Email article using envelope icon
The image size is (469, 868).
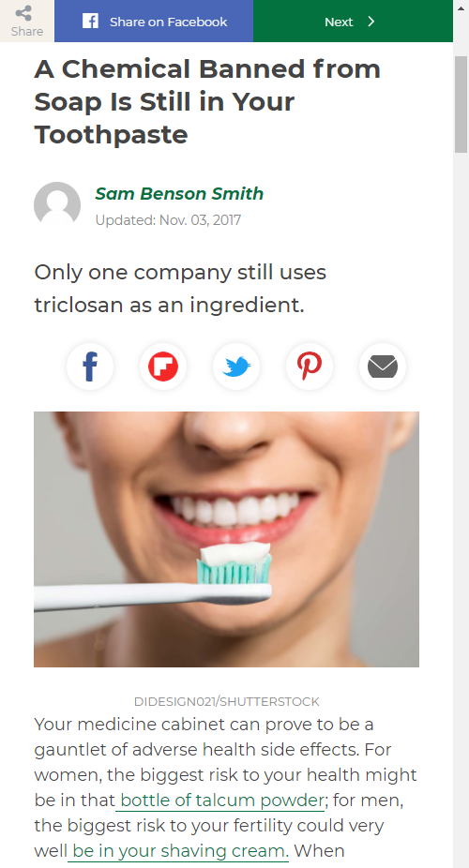click(x=383, y=366)
